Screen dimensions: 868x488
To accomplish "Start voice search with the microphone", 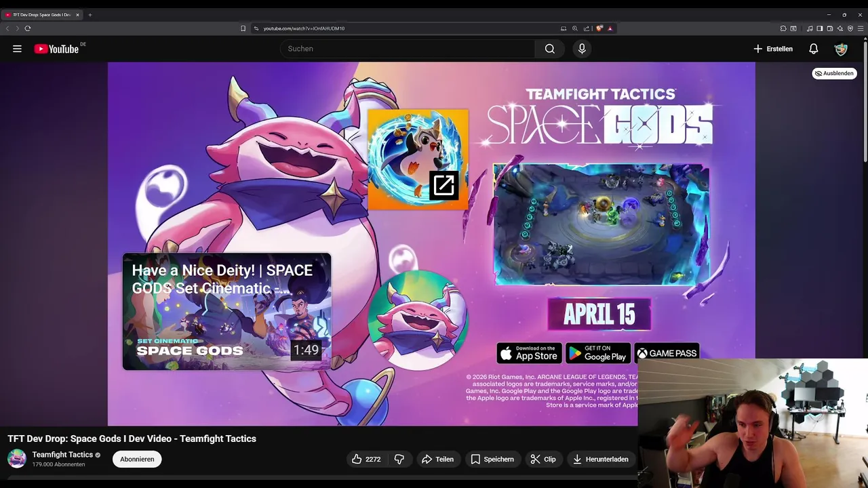I will tap(582, 49).
